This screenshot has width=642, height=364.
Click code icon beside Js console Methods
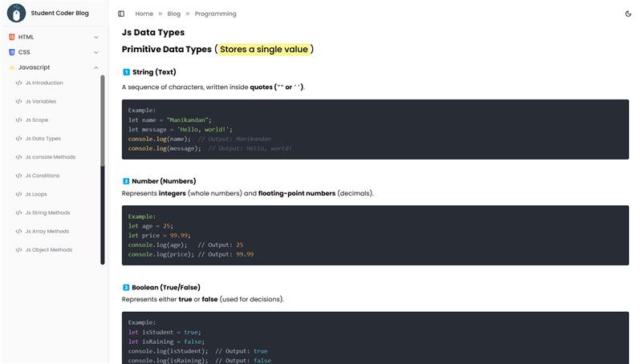(18, 157)
